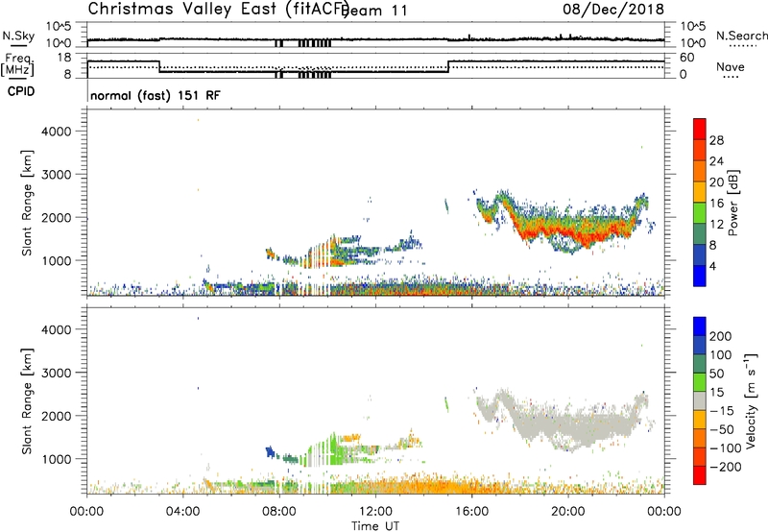The image size is (768, 532).
Task: Click the "4000" tick on the velocity panel
Action: tap(57, 329)
